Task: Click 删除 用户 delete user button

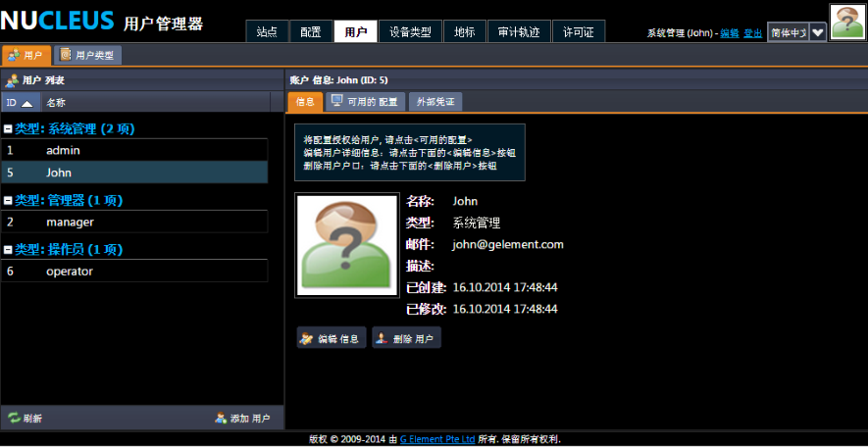Action: 406,338
